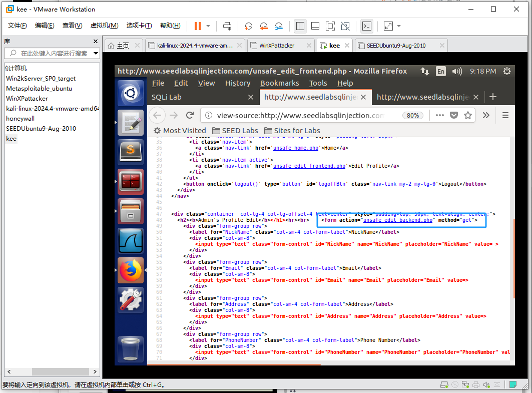The image size is (532, 393).
Task: Open the 编辑(E) menu
Action: pos(45,26)
